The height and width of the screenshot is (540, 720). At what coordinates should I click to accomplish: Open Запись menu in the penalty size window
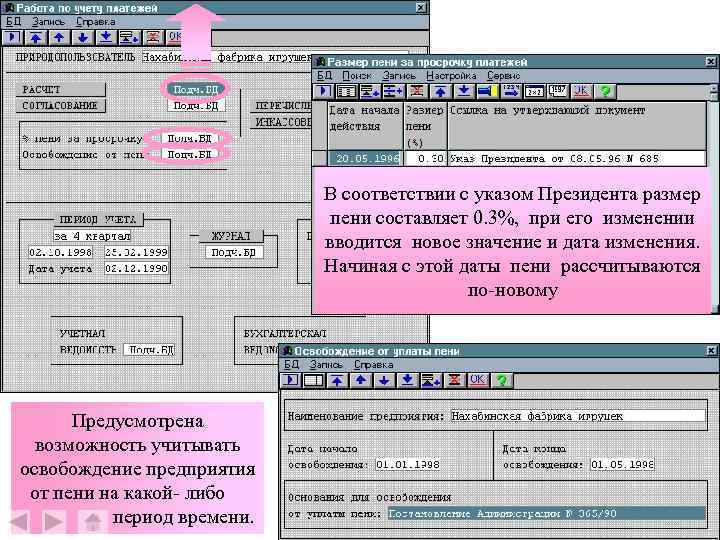399,75
